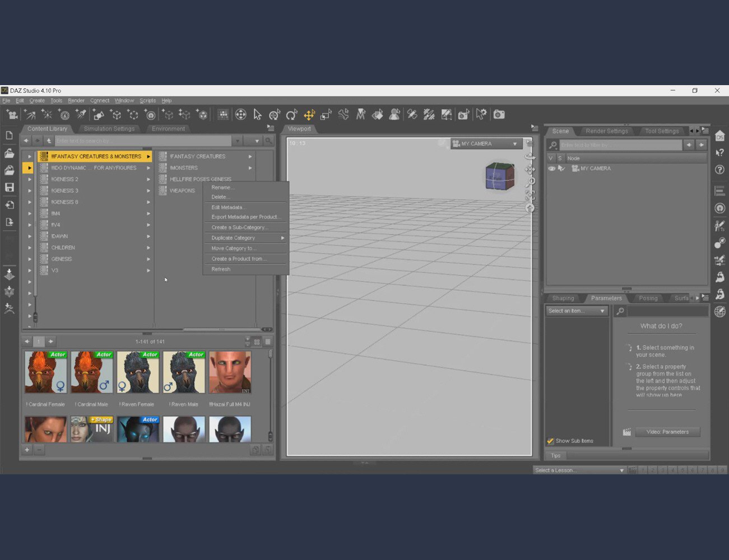The image size is (729, 560).
Task: Switch to the Shaping tab
Action: coord(563,298)
